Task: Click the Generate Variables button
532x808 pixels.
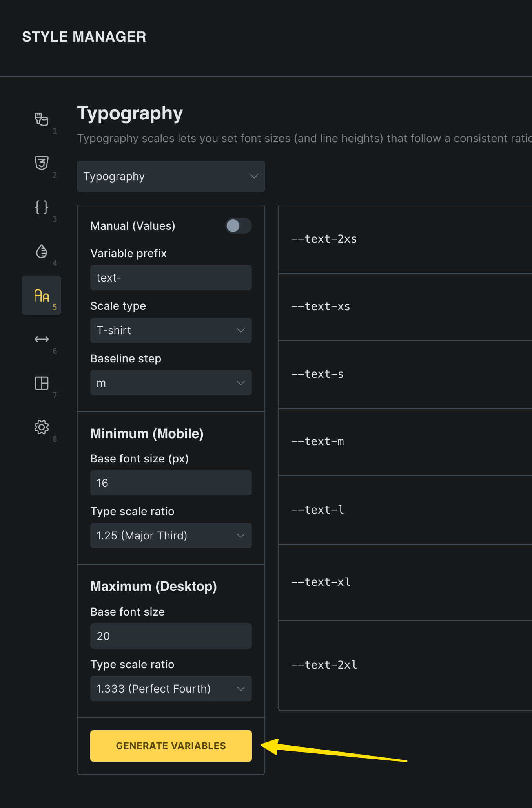Action: [x=171, y=746]
